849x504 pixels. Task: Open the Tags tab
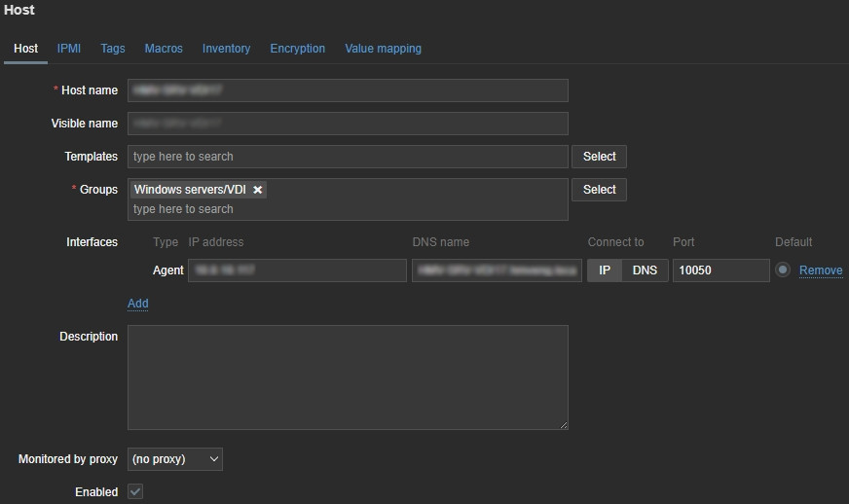point(113,49)
